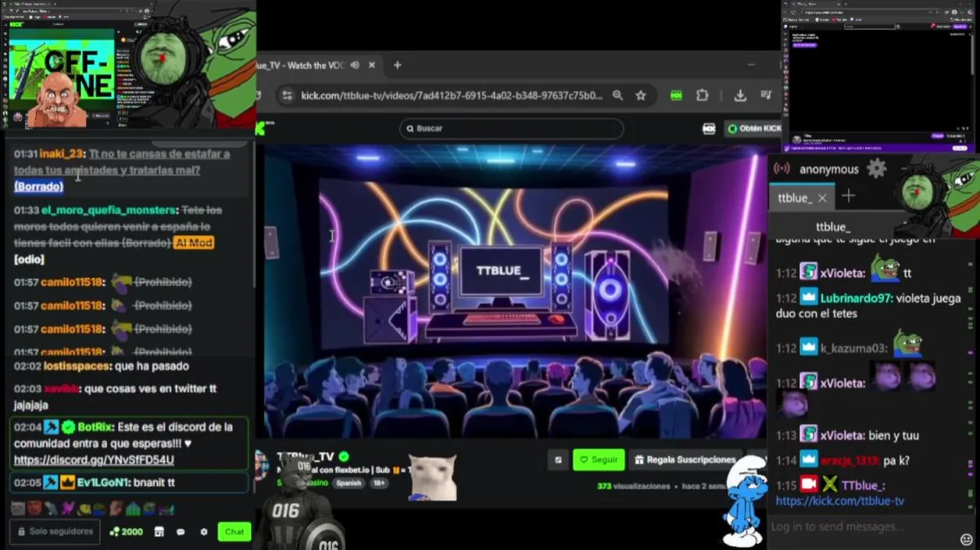Open site information icon in address bar
Viewport: 980px width, 550px height.
pyautogui.click(x=287, y=95)
